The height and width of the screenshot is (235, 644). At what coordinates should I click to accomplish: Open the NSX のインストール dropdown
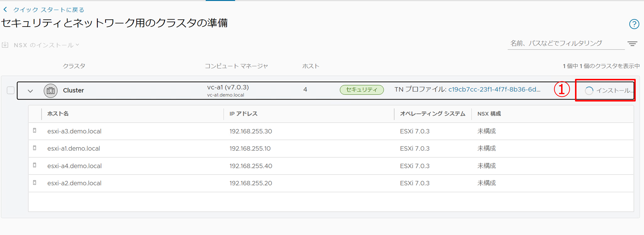(x=47, y=45)
